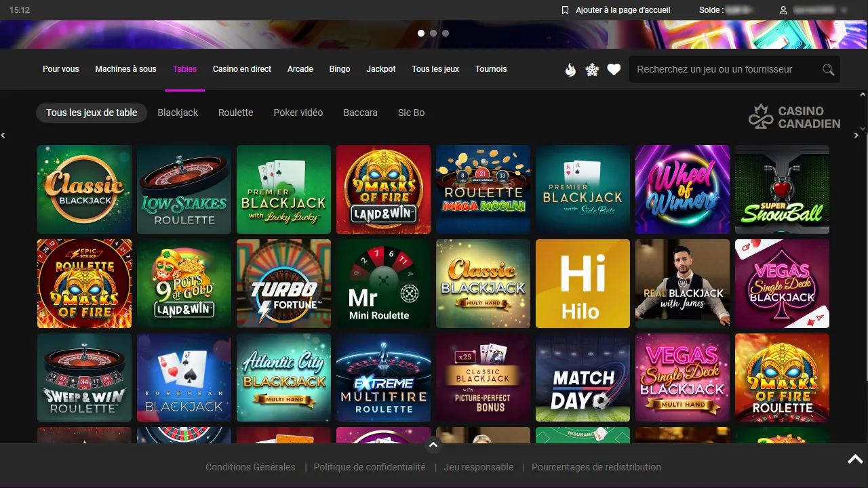This screenshot has width=868, height=488.
Task: Filter table games by Roulette
Action: [236, 113]
